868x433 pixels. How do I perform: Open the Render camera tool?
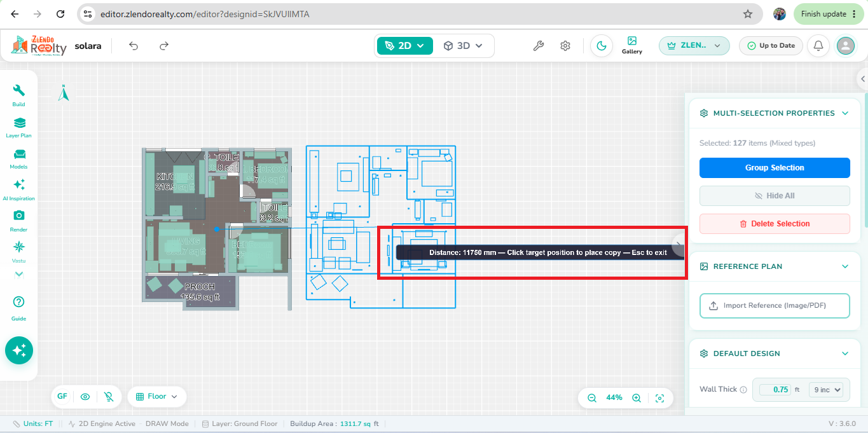19,221
